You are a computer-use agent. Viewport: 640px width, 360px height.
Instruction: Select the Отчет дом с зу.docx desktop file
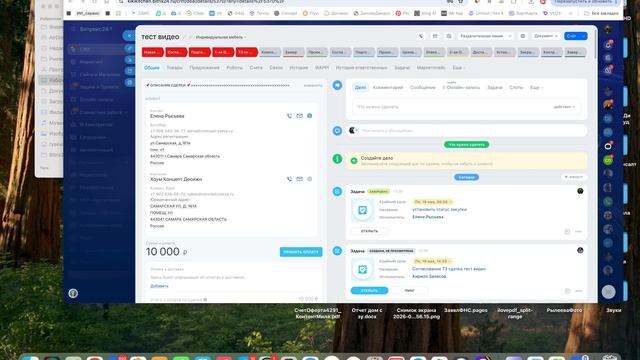[x=367, y=313]
